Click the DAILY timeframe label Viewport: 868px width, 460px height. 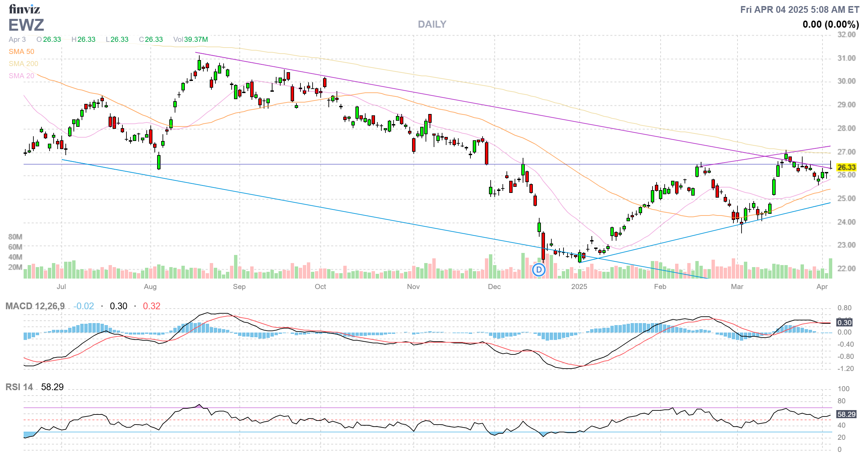[x=432, y=24]
